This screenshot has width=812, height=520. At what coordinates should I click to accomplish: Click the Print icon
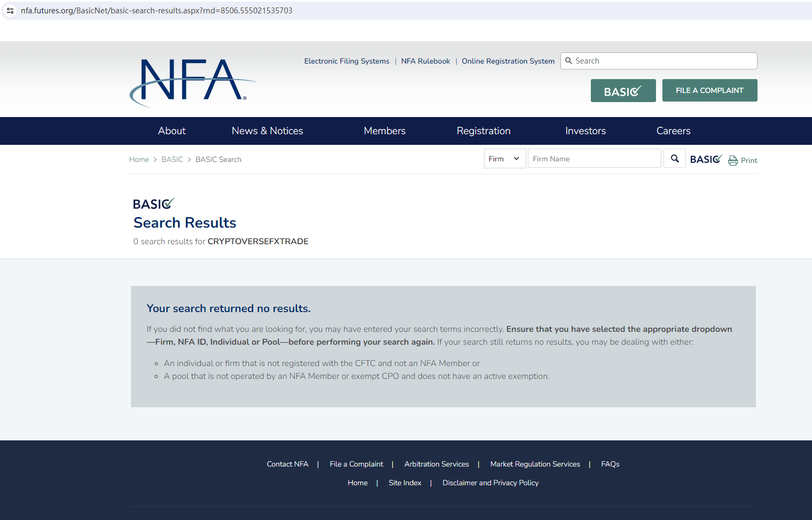(733, 160)
